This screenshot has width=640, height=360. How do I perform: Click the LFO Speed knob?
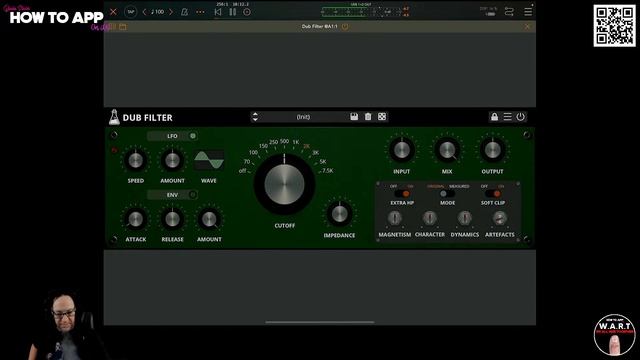click(x=136, y=160)
